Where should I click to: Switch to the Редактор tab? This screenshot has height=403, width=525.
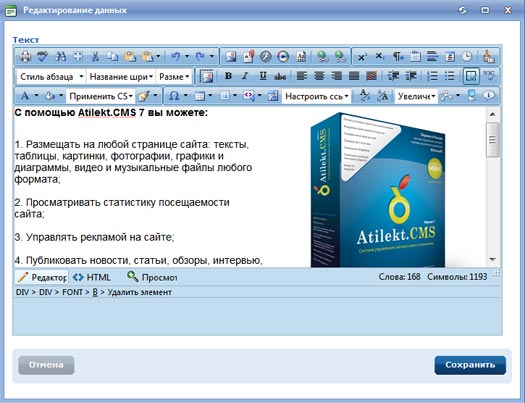[42, 277]
